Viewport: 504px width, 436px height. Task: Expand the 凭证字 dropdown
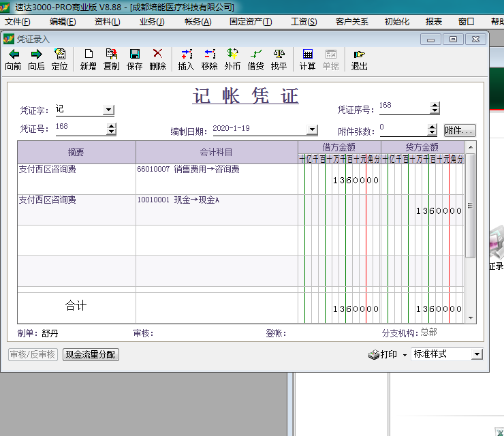[x=108, y=110]
